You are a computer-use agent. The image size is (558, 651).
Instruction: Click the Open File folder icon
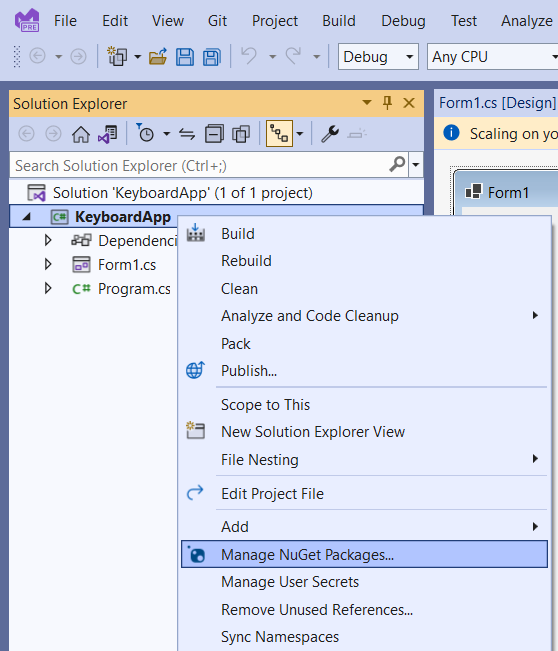click(158, 56)
